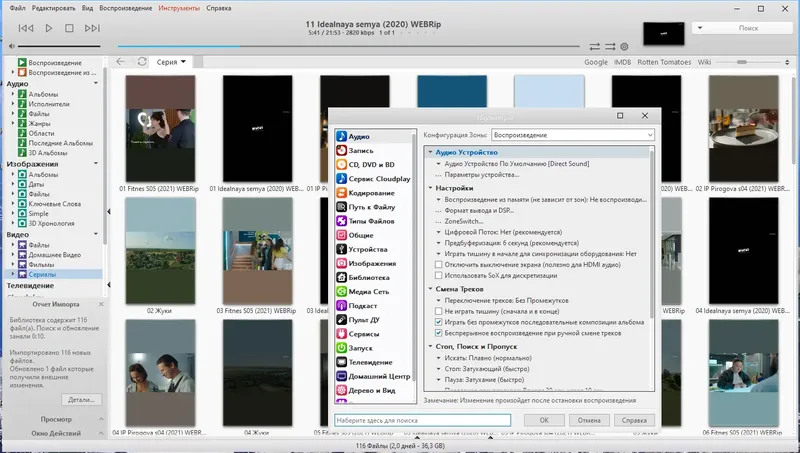Collapse the Изображения tree section
This screenshot has width=800, height=453.
[96, 163]
